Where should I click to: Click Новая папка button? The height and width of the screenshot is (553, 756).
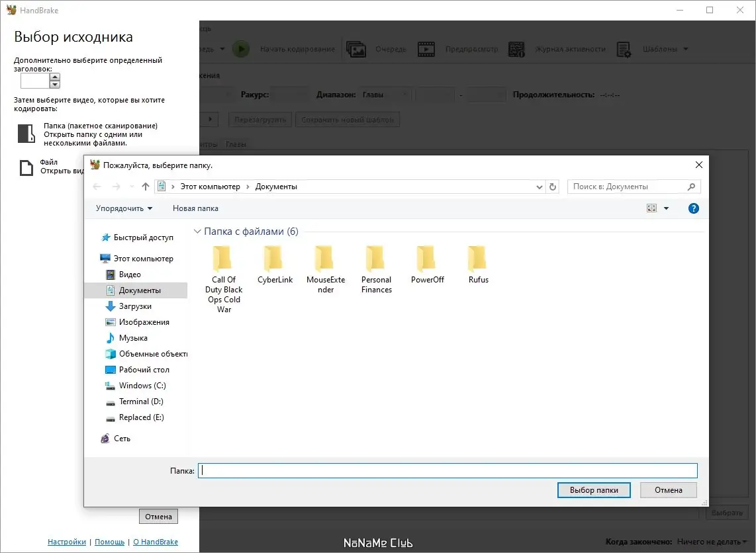[195, 208]
